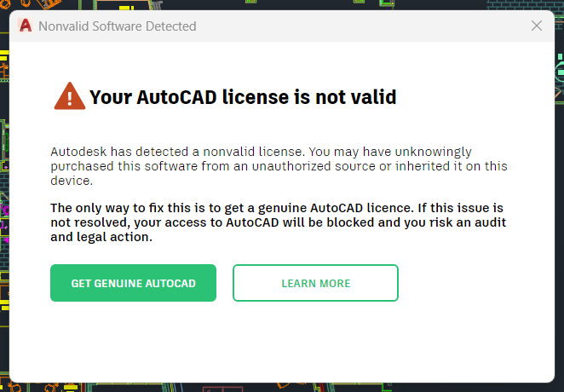Click the GET GENUINE AUTOCAD button
The height and width of the screenshot is (392, 564).
(133, 283)
